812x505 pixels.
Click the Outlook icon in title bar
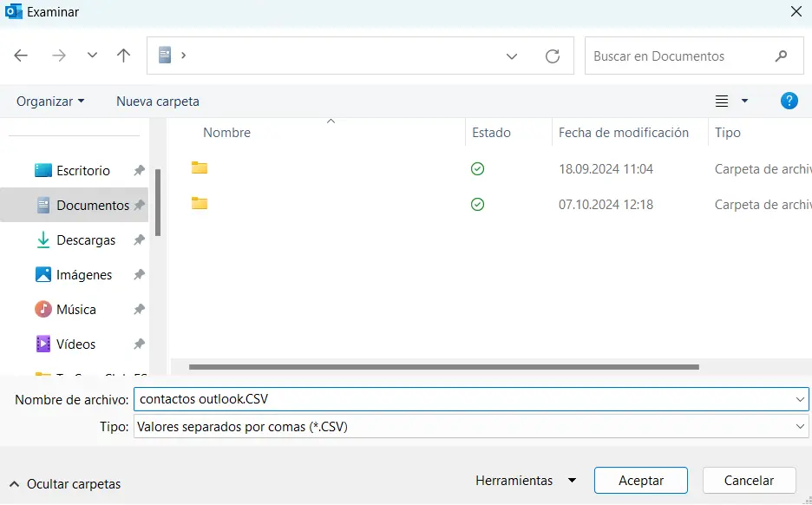tap(14, 11)
